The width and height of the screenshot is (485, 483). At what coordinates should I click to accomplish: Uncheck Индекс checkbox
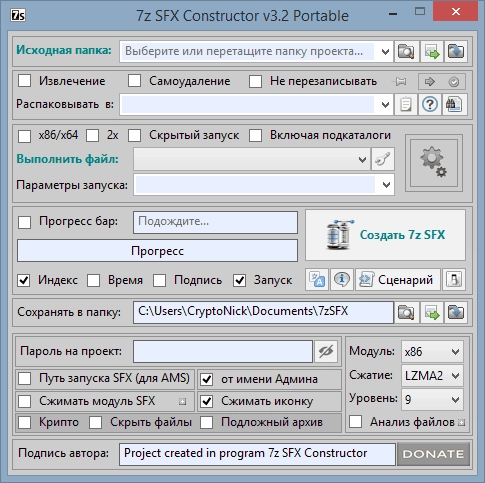(x=24, y=280)
